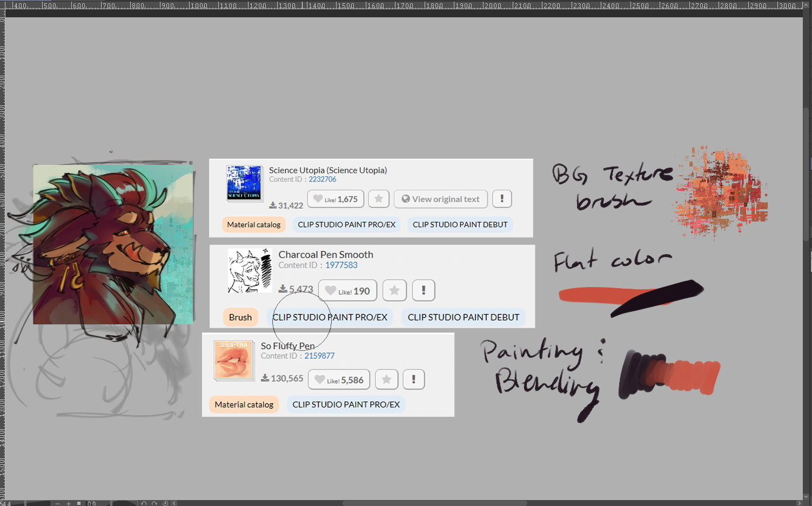This screenshot has height=506, width=812.
Task: Select the Brush tag under Charcoal Pen Smooth
Action: [240, 317]
